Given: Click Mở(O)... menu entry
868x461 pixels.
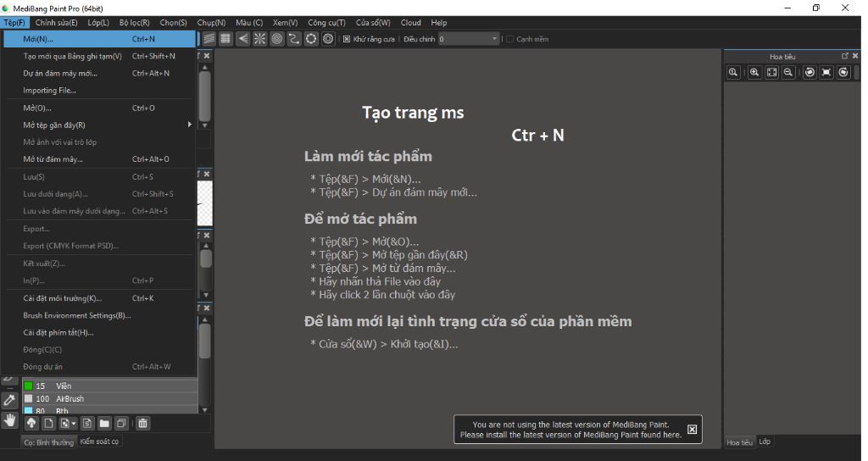Looking at the screenshot, I should (x=100, y=108).
